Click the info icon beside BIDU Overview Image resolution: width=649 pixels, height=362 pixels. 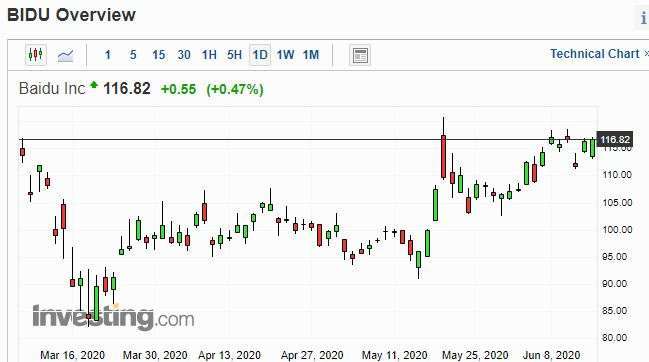pos(643,18)
